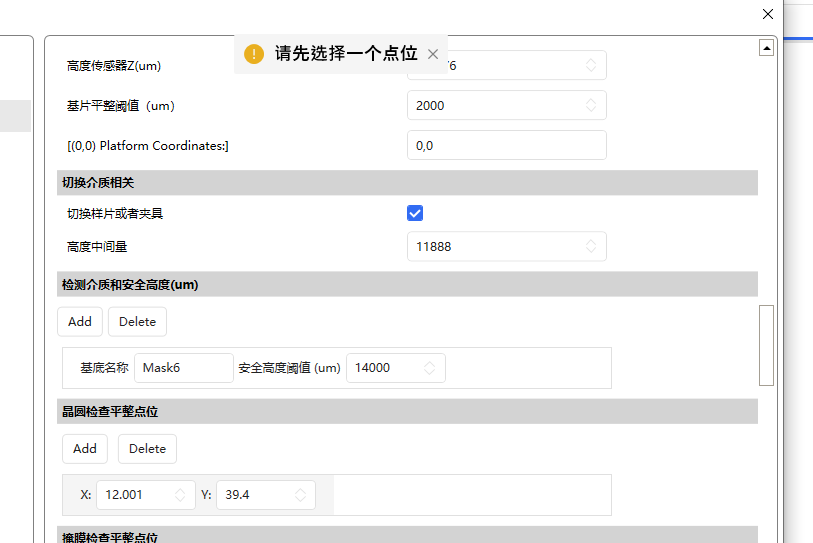Click stepper arrows of 高度传感器Z field
The width and height of the screenshot is (813, 543).
tap(591, 65)
